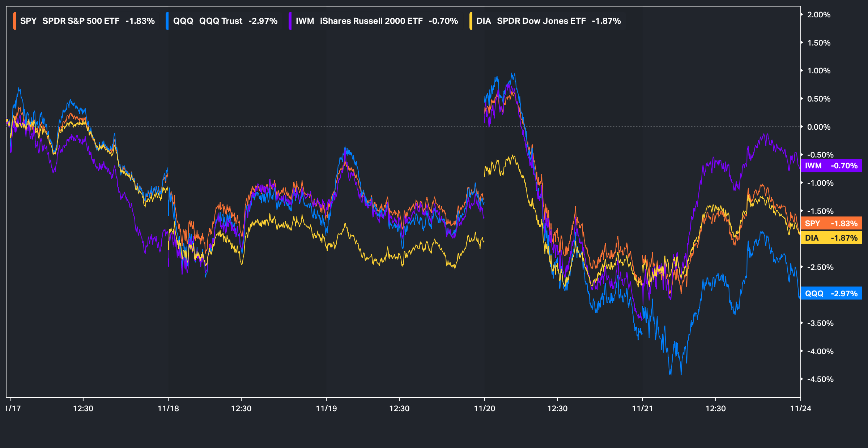This screenshot has height=448, width=868.
Task: Click the DIA -1.87% price label tag
Action: coord(831,238)
